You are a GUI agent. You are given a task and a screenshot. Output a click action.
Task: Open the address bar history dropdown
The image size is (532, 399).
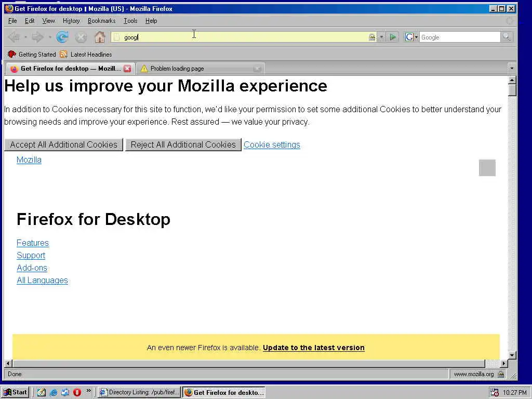point(381,37)
